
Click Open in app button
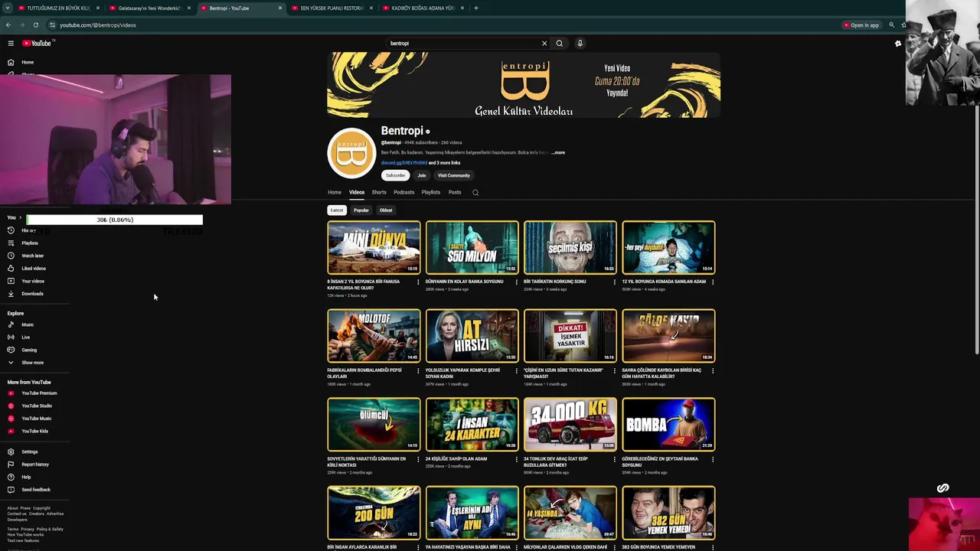861,25
